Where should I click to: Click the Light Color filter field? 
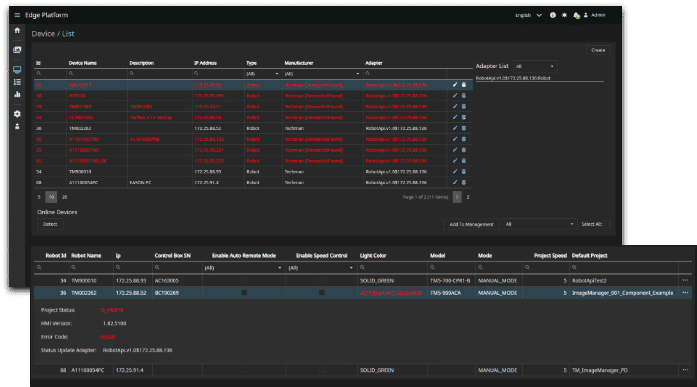pyautogui.click(x=393, y=268)
